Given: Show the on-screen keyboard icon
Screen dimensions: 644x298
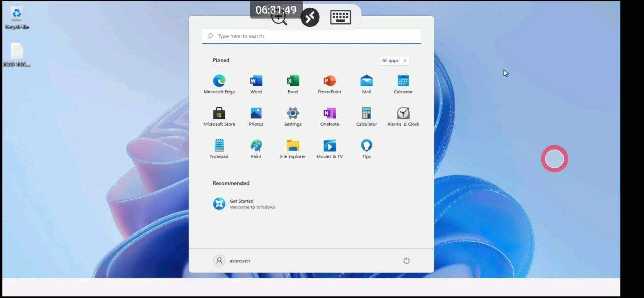Looking at the screenshot, I should (340, 17).
